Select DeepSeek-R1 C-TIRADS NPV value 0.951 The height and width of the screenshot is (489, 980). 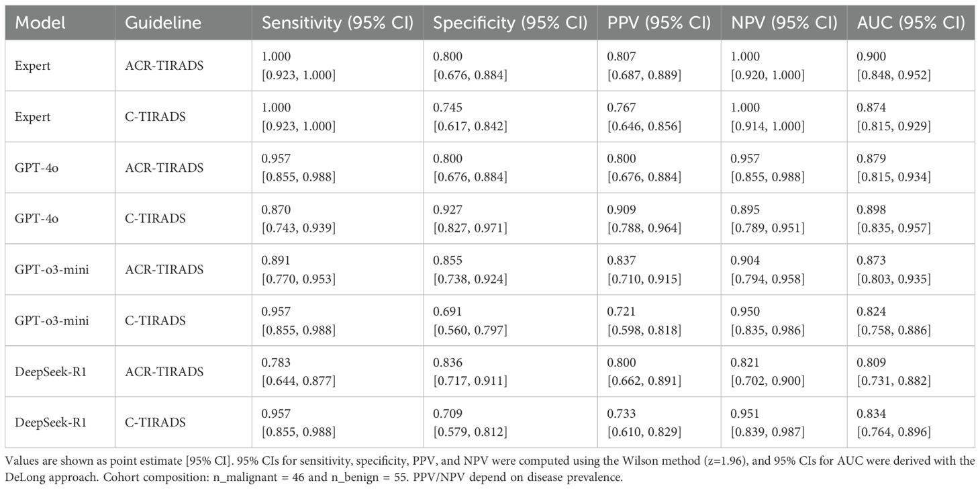coord(745,415)
